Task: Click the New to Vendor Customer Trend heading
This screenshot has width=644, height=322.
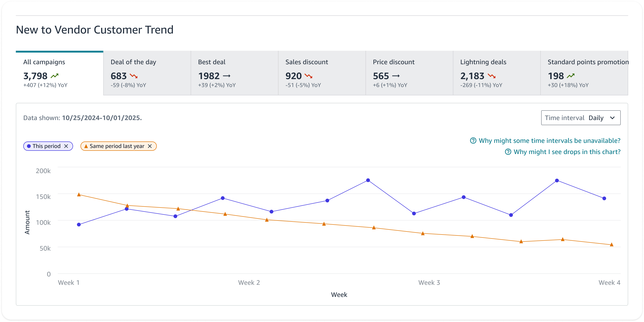Action: [x=94, y=30]
